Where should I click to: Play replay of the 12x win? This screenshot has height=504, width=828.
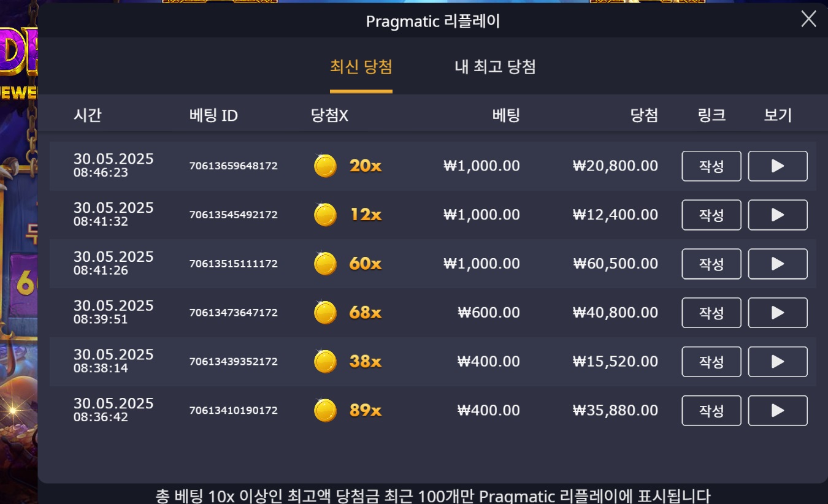pos(778,215)
